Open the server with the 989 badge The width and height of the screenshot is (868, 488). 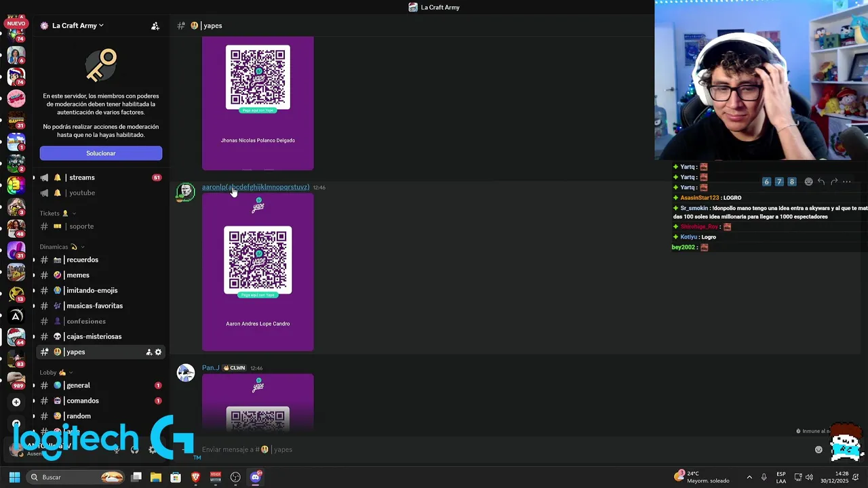tap(16, 380)
